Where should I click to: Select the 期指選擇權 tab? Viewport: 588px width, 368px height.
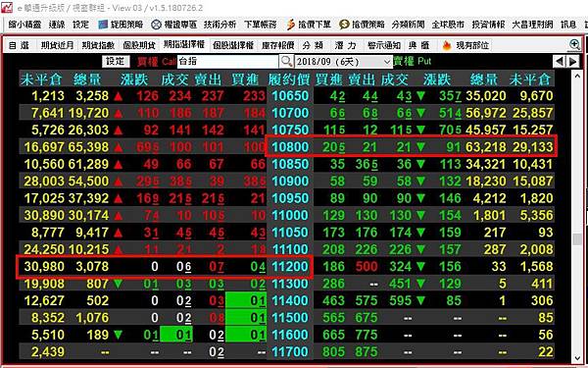(x=184, y=45)
